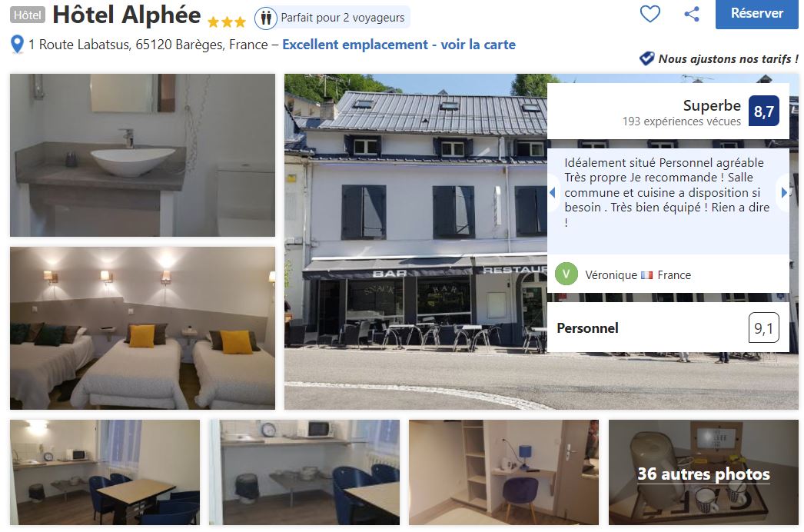Show previous review with left arrow
804x532 pixels.
point(552,192)
